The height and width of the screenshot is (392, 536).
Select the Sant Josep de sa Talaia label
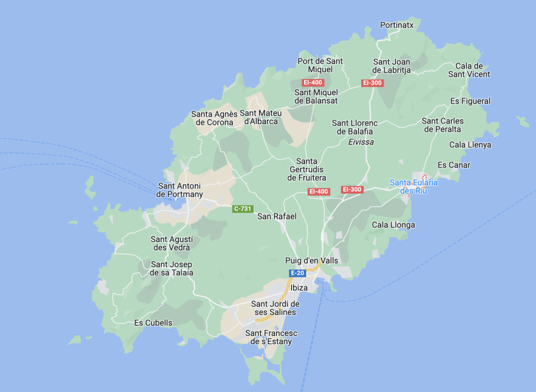click(172, 268)
